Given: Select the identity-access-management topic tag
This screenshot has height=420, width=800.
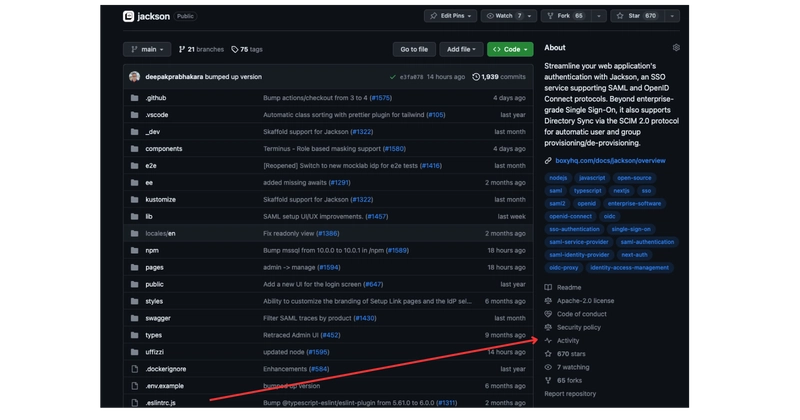Looking at the screenshot, I should [x=630, y=267].
